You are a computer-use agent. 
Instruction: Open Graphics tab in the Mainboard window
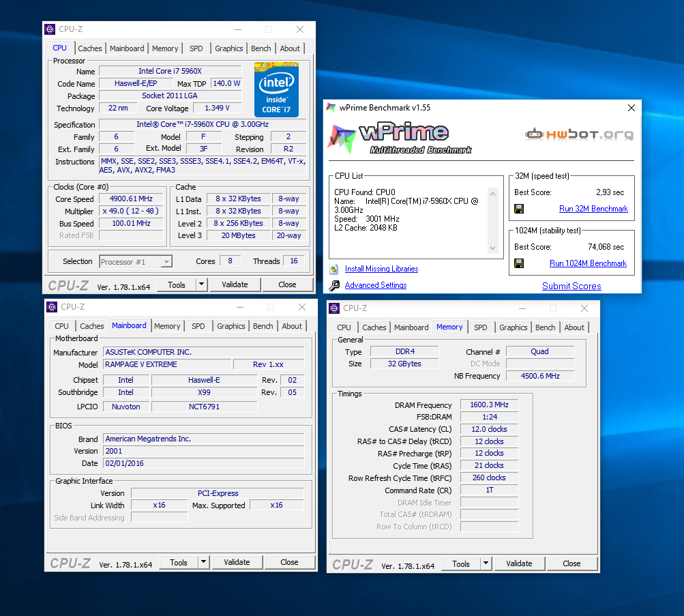point(231,326)
